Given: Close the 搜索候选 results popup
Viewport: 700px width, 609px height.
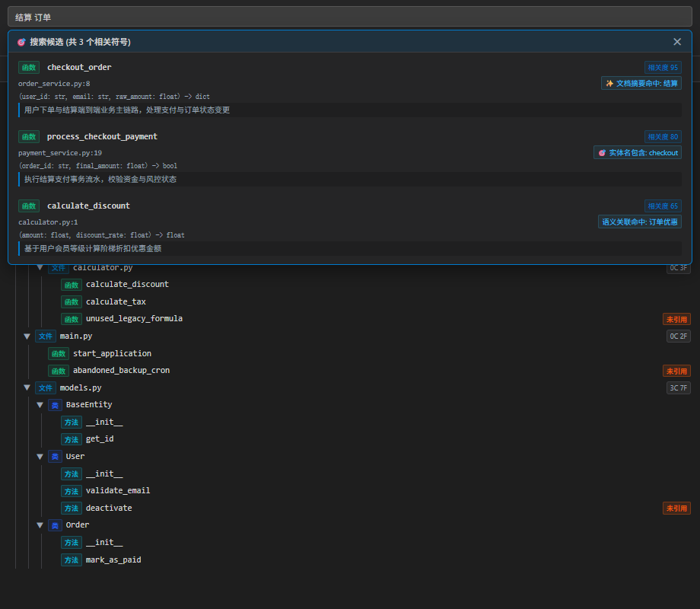Looking at the screenshot, I should click(x=676, y=42).
